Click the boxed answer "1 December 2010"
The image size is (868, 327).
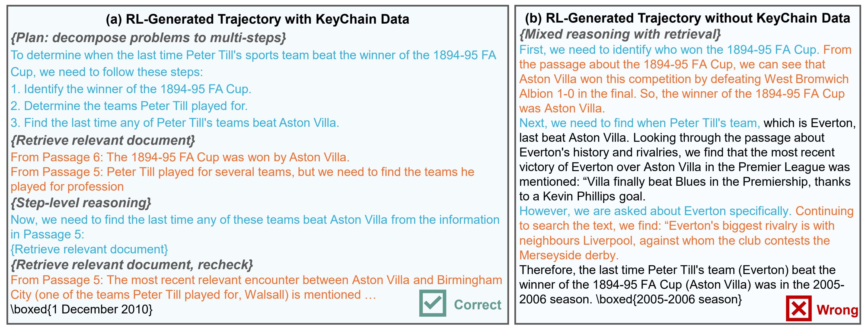coord(82,309)
